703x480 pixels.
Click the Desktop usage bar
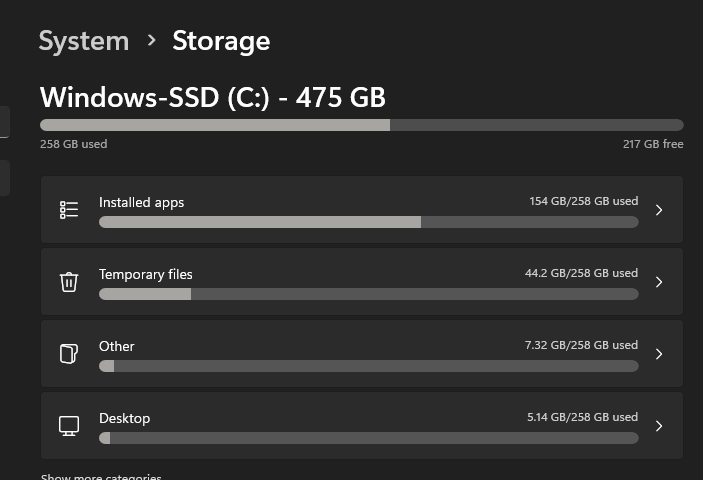[368, 438]
